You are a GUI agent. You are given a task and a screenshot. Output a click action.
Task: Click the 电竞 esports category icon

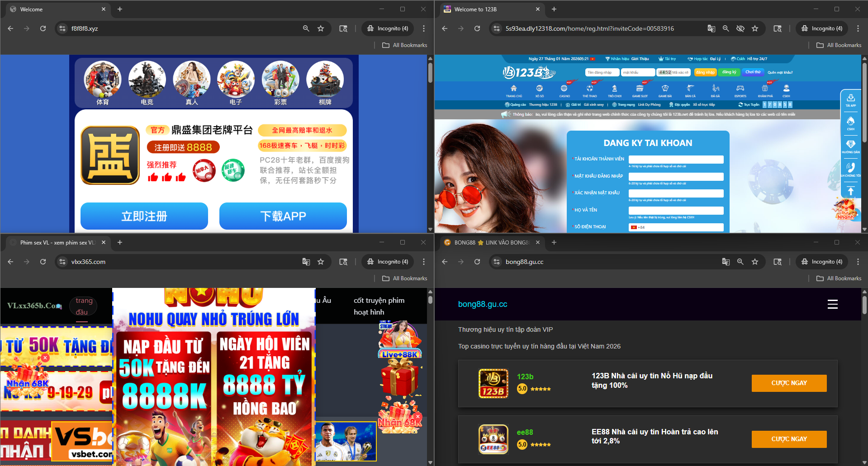147,80
